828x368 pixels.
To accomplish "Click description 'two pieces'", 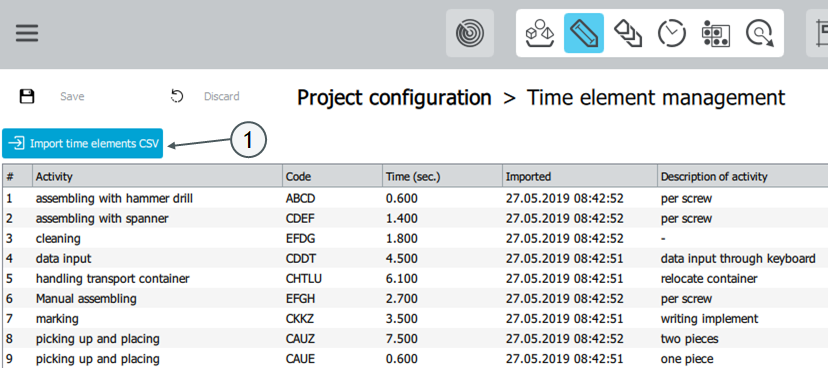I will 689,339.
